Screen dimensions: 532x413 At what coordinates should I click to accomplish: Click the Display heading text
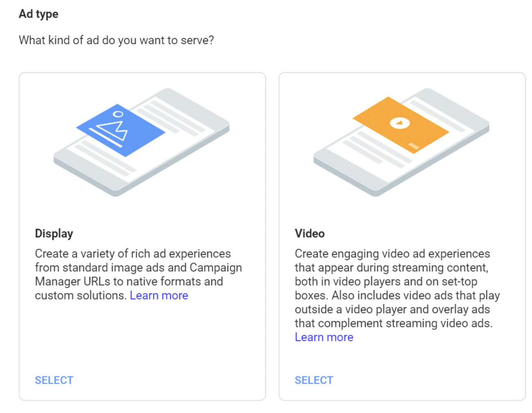pos(54,233)
